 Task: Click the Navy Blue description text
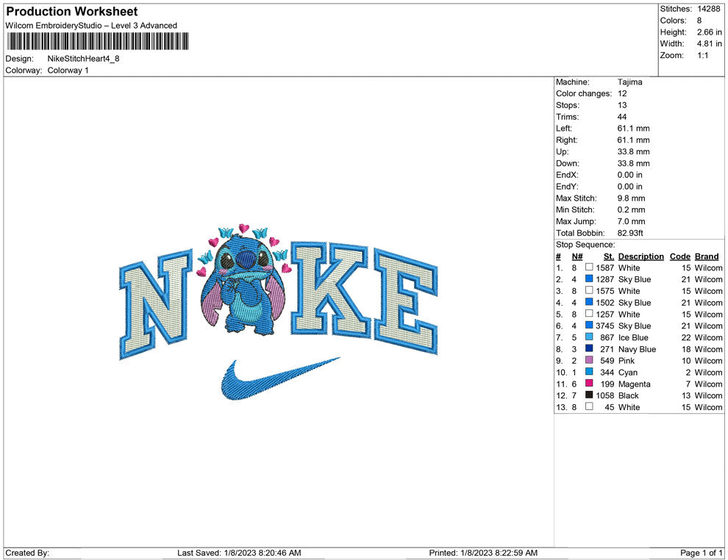click(637, 348)
